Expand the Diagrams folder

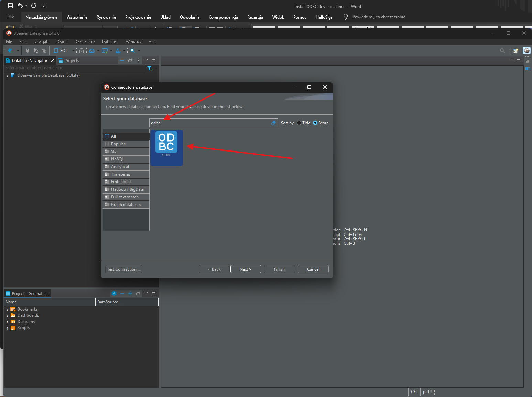[7, 322]
